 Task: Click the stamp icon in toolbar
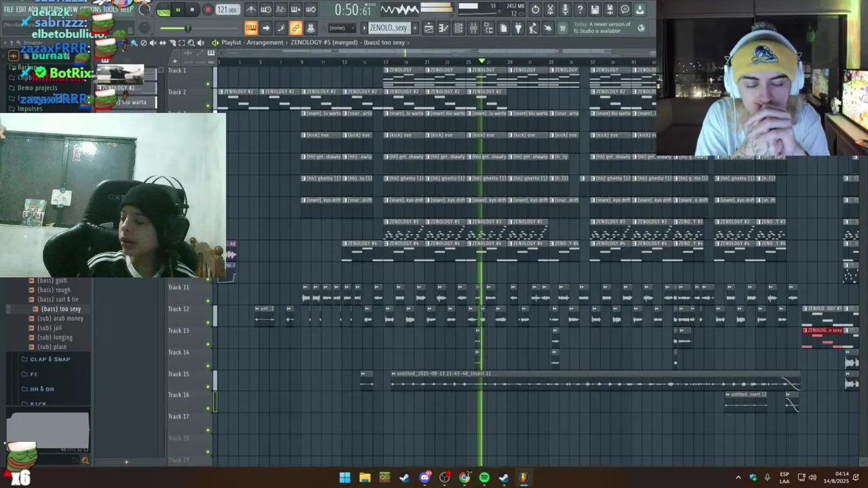[x=311, y=28]
